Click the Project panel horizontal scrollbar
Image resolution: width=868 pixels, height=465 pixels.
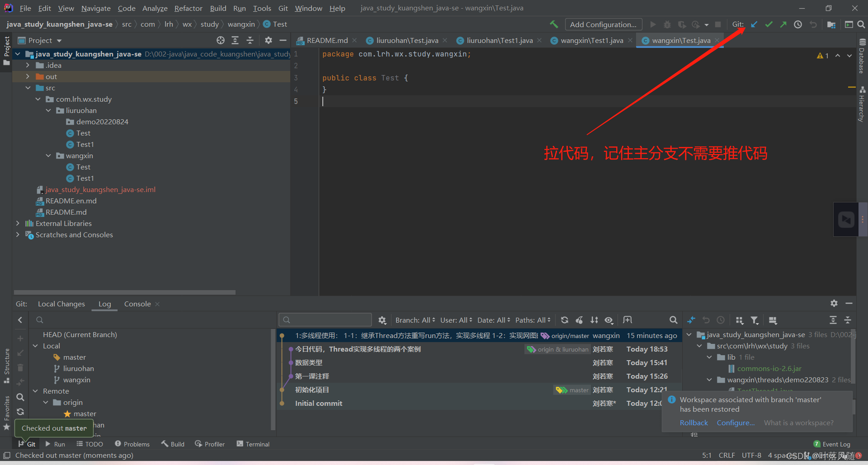pos(125,292)
